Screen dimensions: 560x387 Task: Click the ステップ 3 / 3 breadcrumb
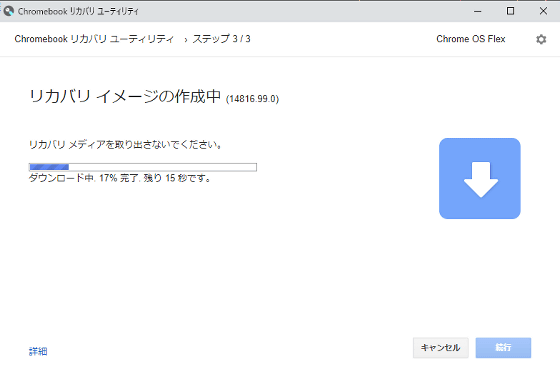tap(221, 39)
